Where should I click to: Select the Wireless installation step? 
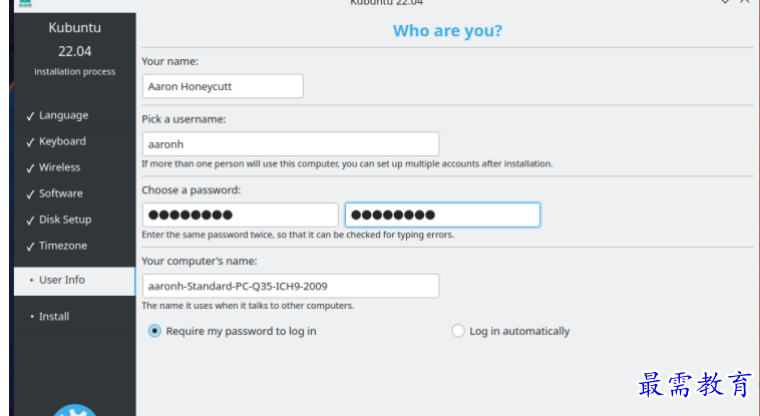[x=59, y=168]
